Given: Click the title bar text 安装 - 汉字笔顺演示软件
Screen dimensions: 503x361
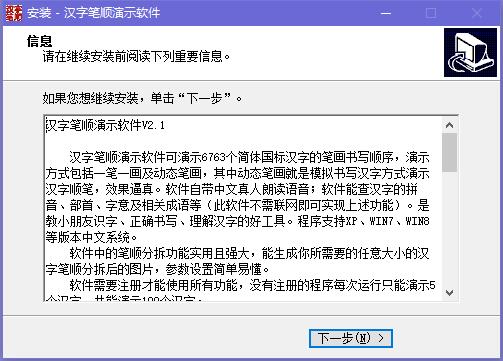Looking at the screenshot, I should coord(94,13).
